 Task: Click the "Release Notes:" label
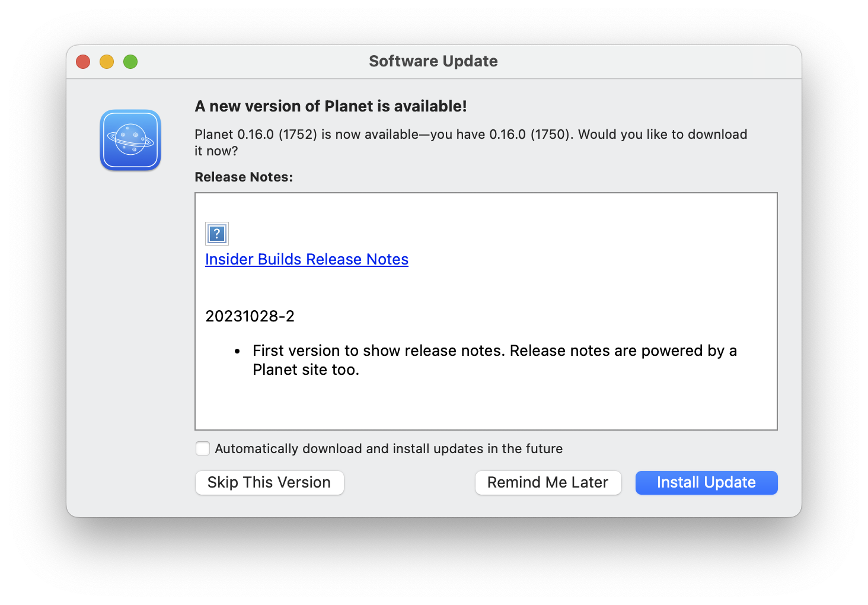tap(244, 177)
